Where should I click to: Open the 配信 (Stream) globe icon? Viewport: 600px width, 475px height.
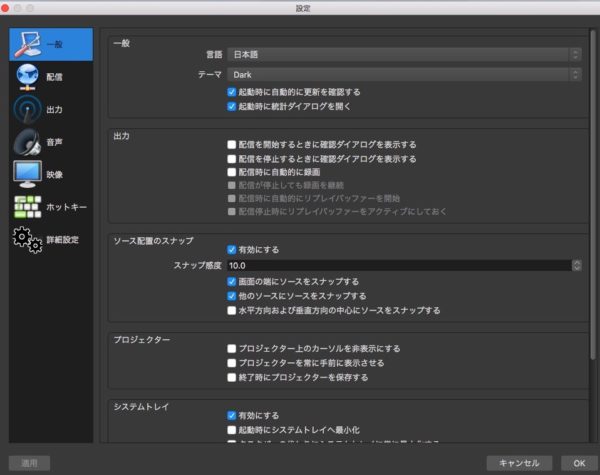click(27, 76)
